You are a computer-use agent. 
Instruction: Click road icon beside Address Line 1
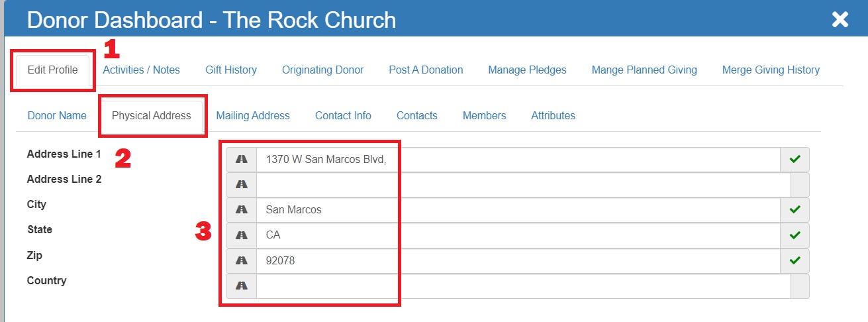[242, 160]
